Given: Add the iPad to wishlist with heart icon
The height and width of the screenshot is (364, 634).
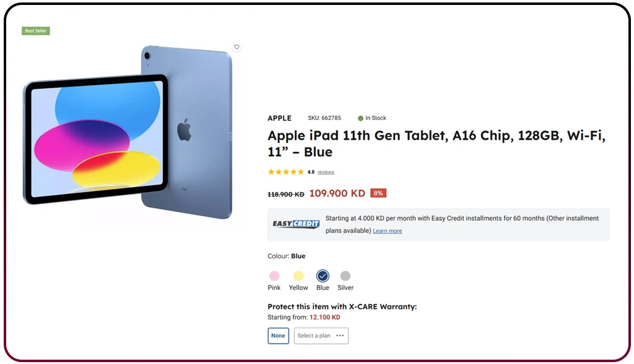Looking at the screenshot, I should tap(237, 47).
